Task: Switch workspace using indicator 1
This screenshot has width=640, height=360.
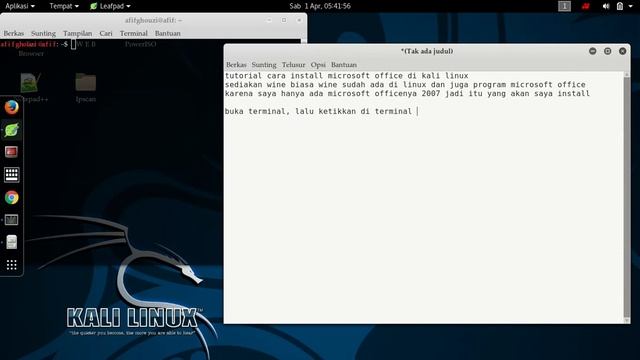Action: click(x=564, y=6)
